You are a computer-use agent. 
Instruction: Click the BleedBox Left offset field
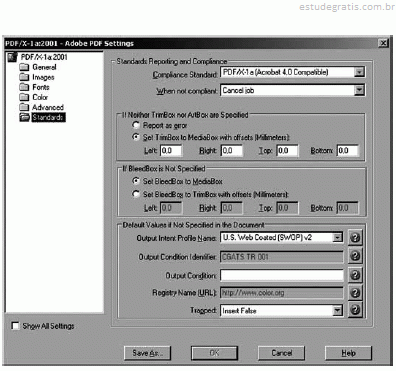pyautogui.click(x=171, y=208)
